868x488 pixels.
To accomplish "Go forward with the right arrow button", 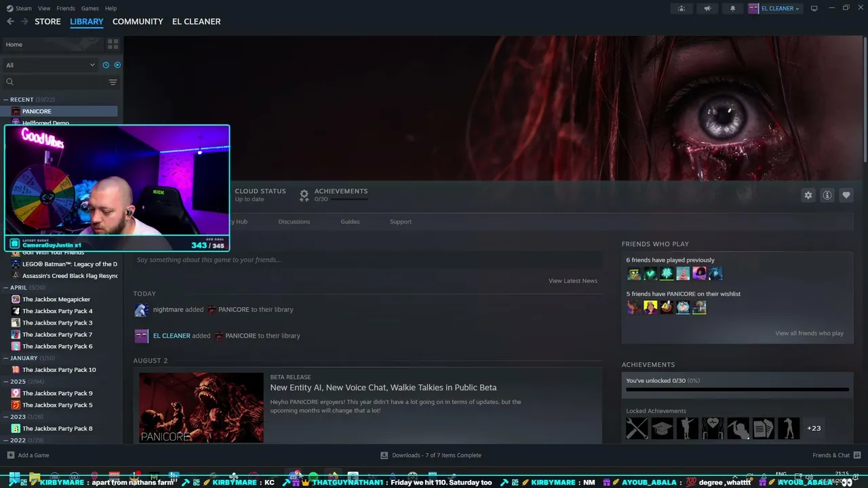I will pos(24,22).
